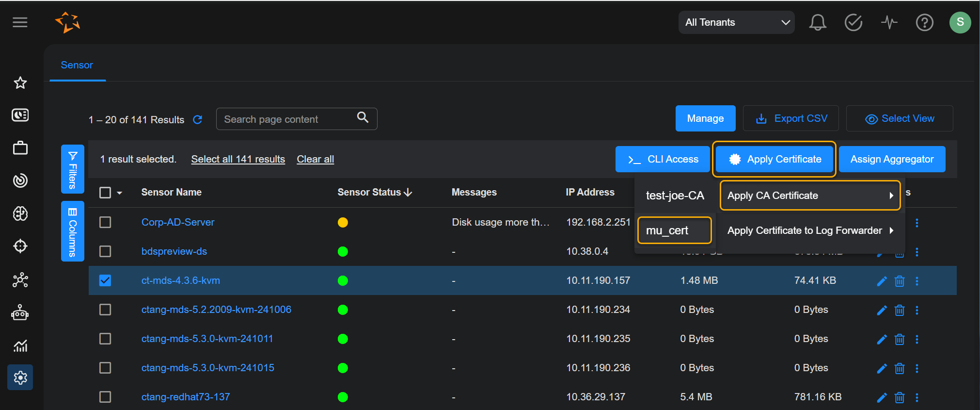
Task: Click the yellow status dot for Corp-AD-Server
Action: (x=343, y=222)
